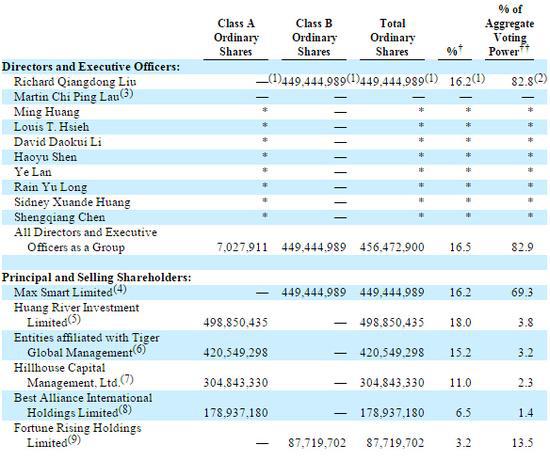Click footnote (4) beside Max Smart Limited

point(120,290)
